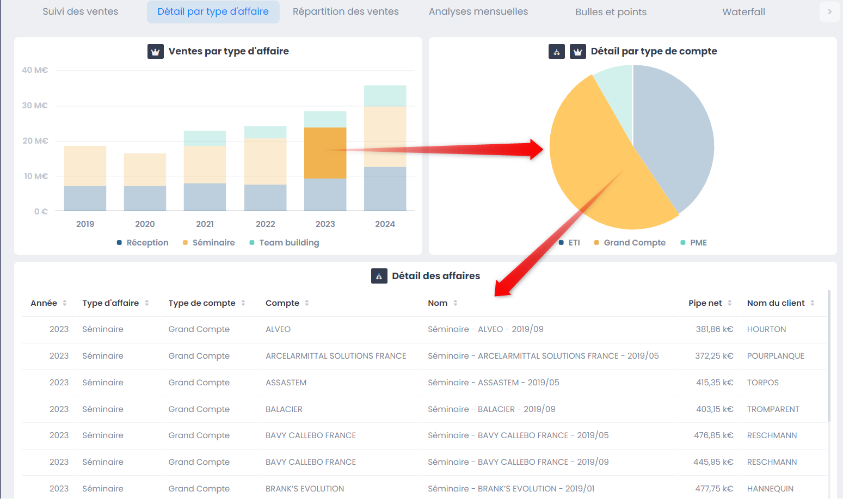Click sort arrows for Type d'affaire column
Image resolution: width=843 pixels, height=504 pixels.
click(x=147, y=303)
